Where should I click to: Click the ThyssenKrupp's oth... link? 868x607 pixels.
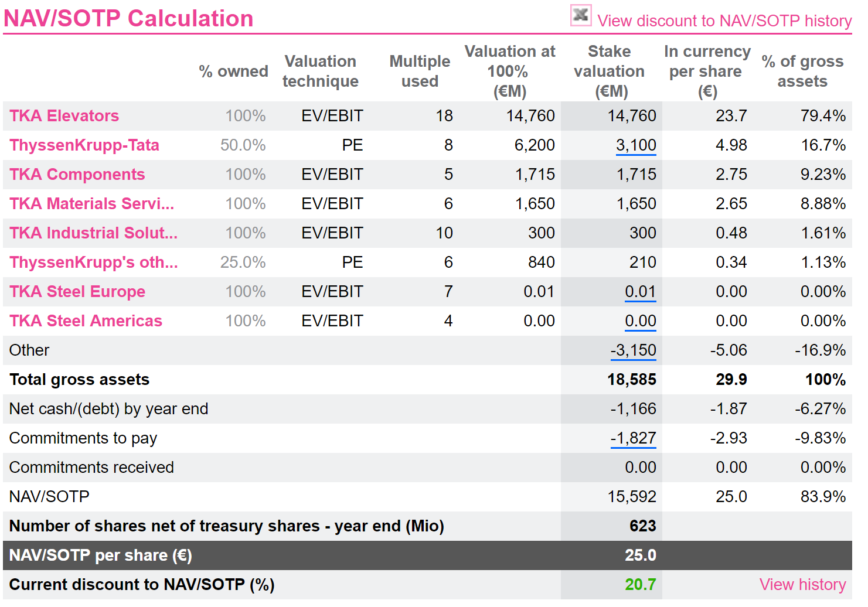point(94,262)
